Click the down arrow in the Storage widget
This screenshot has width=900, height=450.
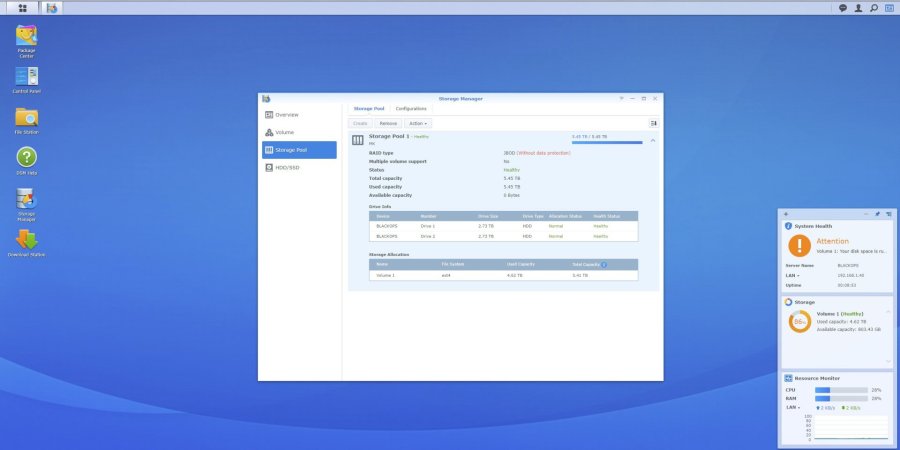pos(889,362)
